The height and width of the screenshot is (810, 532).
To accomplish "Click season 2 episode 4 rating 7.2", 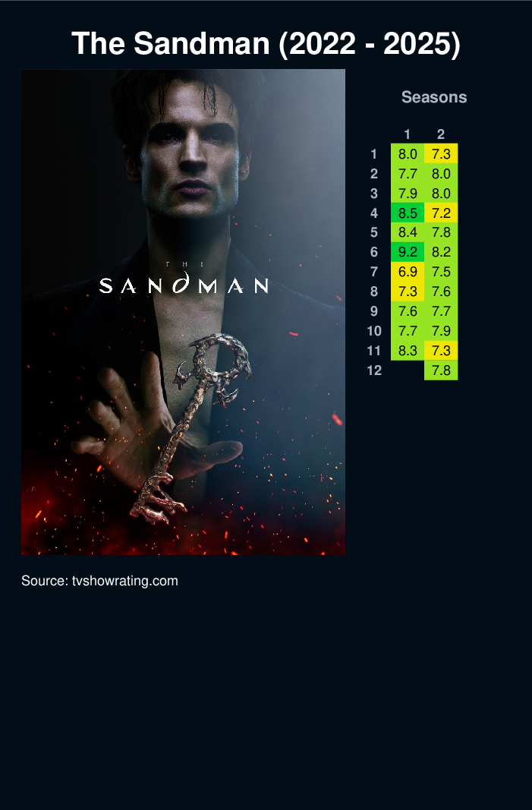I will 441,213.
